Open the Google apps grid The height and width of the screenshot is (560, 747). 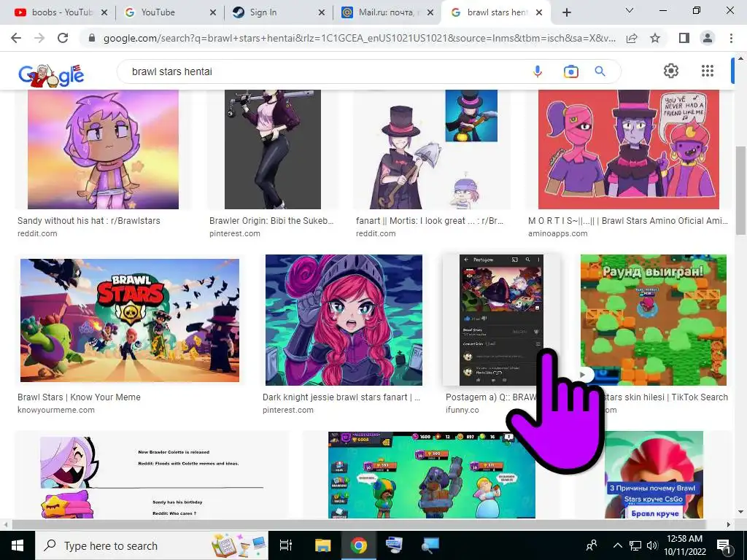coord(708,71)
